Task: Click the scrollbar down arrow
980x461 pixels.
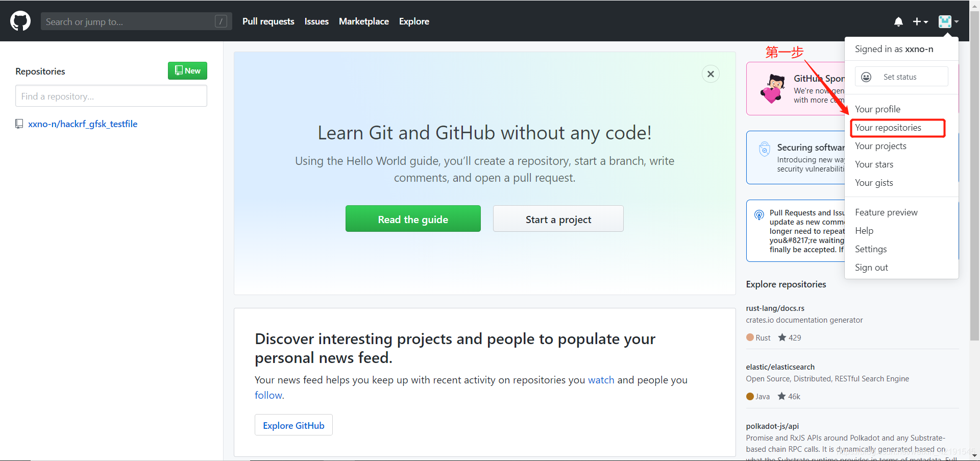Action: coord(974,455)
